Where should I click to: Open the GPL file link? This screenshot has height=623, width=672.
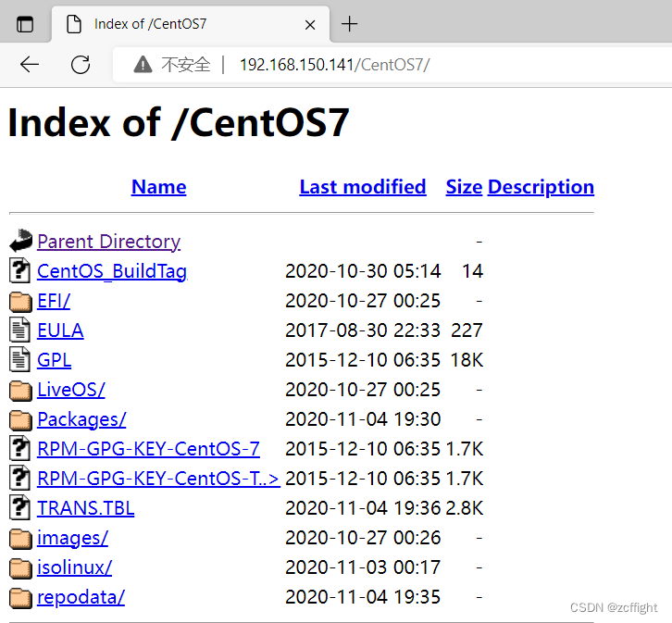pyautogui.click(x=54, y=360)
